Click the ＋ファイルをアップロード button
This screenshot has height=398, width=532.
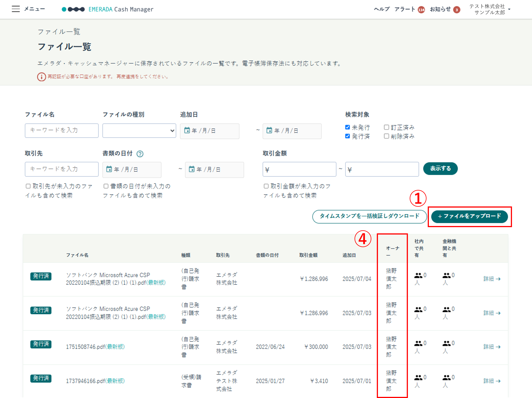(469, 216)
